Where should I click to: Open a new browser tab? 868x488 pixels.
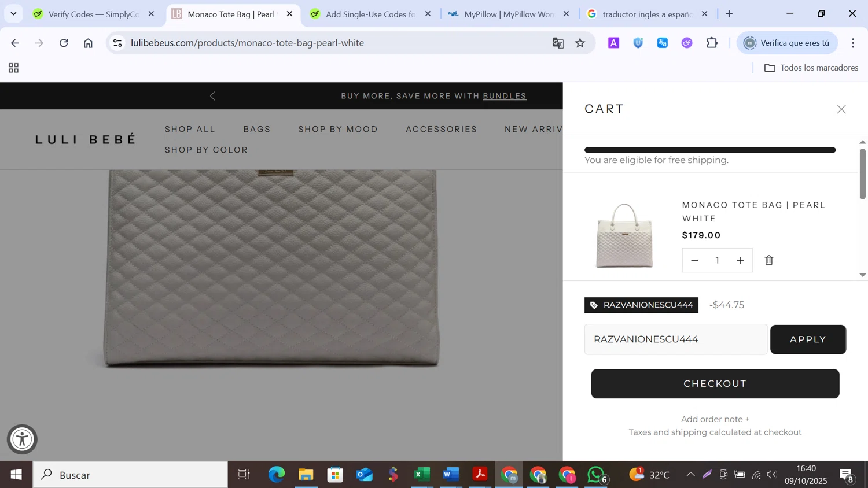point(729,14)
